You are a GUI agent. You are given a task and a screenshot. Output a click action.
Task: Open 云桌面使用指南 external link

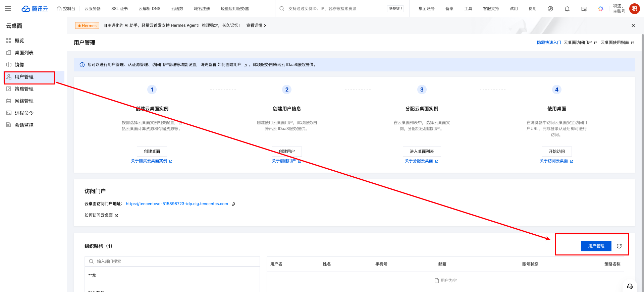[x=617, y=43]
